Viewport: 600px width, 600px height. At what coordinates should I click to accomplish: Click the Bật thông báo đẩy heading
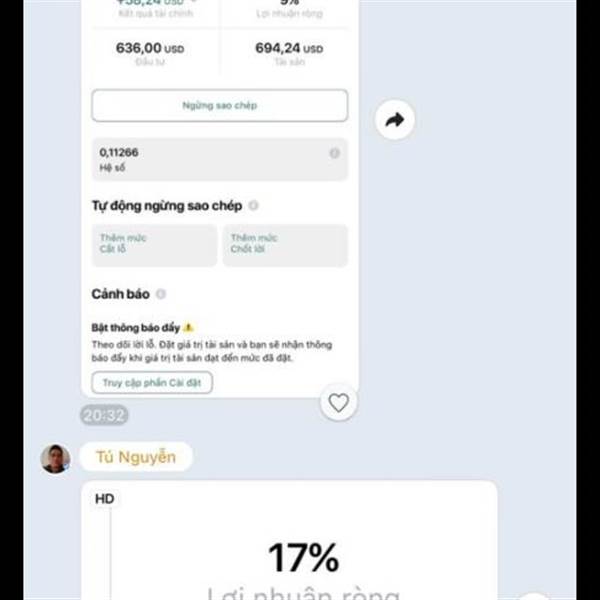pyautogui.click(x=135, y=328)
